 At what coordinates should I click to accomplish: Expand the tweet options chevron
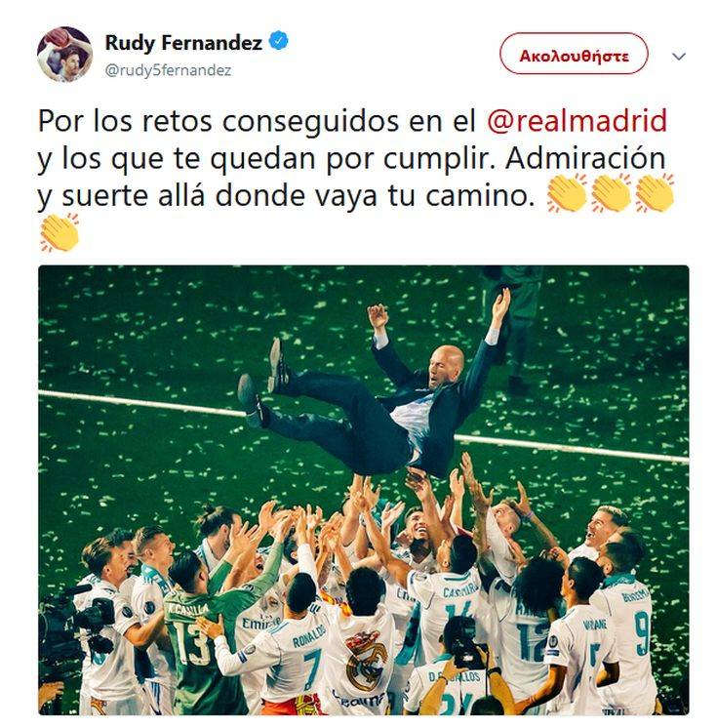[x=679, y=57]
